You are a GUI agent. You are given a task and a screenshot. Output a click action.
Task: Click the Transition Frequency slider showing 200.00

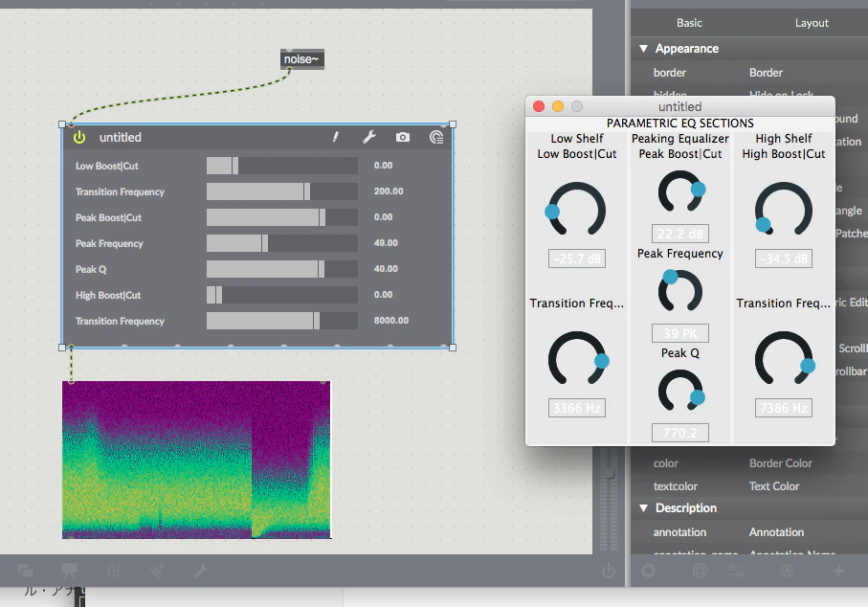pos(281,191)
